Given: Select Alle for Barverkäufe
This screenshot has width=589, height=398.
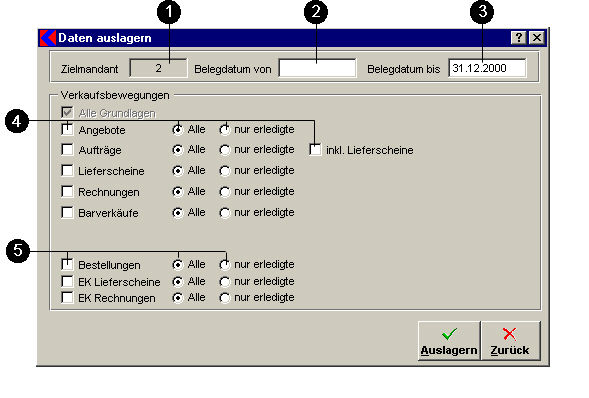Looking at the screenshot, I should [x=178, y=213].
